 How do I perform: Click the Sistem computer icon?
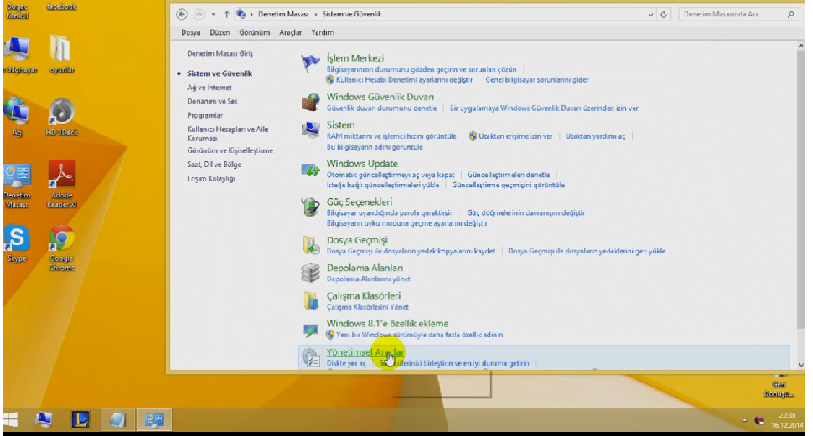point(310,130)
